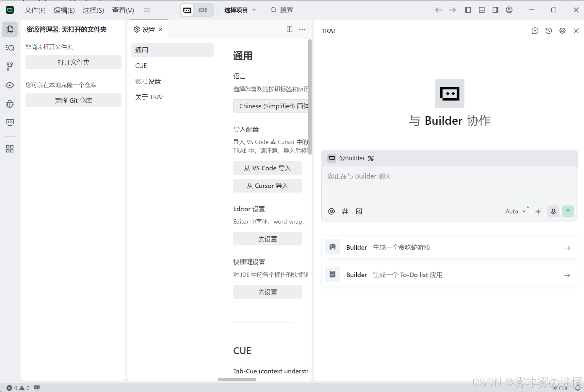Navigate forward with the right arrow
584x392 pixels.
click(x=452, y=10)
